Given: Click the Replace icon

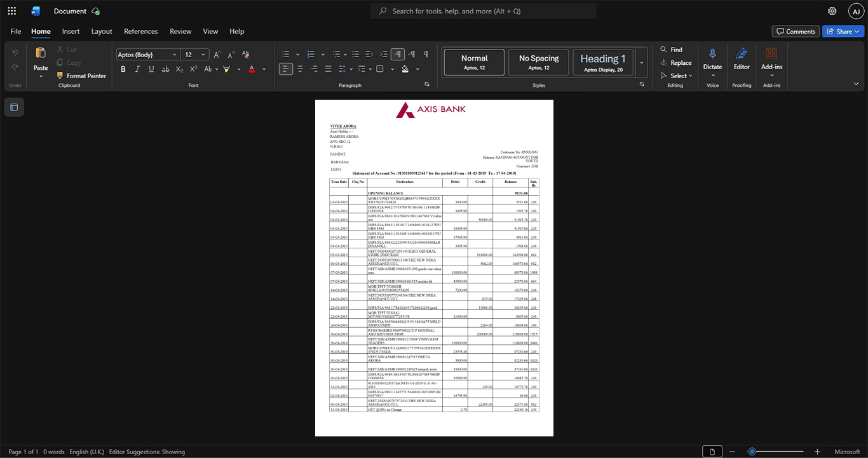Looking at the screenshot, I should coord(663,63).
